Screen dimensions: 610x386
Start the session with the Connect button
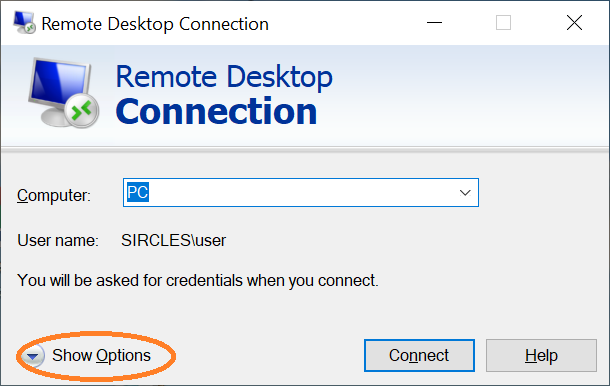click(x=419, y=356)
